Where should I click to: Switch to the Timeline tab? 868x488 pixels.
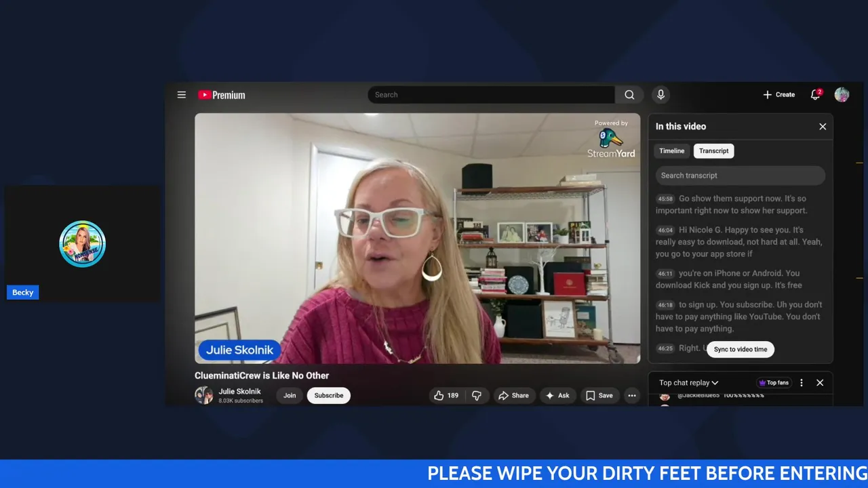pos(672,151)
